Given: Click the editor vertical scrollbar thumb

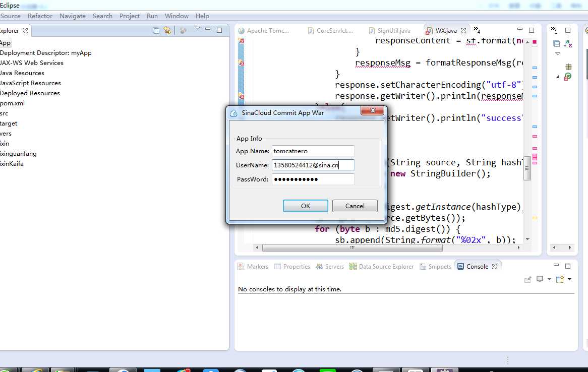Looking at the screenshot, I should point(527,168).
